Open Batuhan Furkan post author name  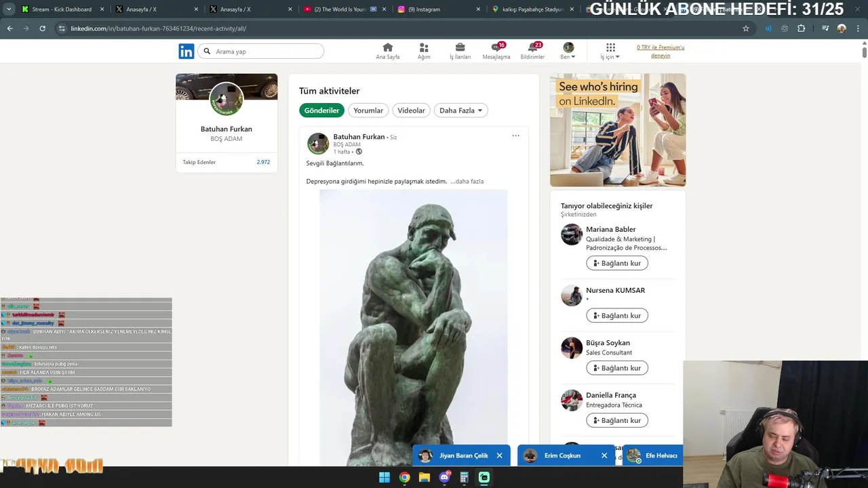(359, 137)
